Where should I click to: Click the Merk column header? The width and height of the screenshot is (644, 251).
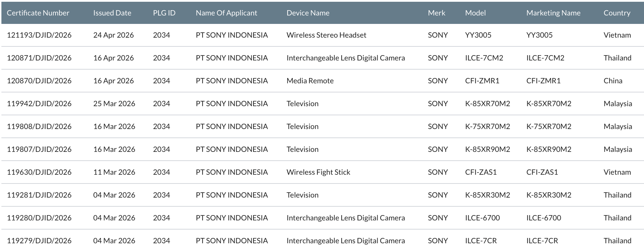pyautogui.click(x=437, y=13)
